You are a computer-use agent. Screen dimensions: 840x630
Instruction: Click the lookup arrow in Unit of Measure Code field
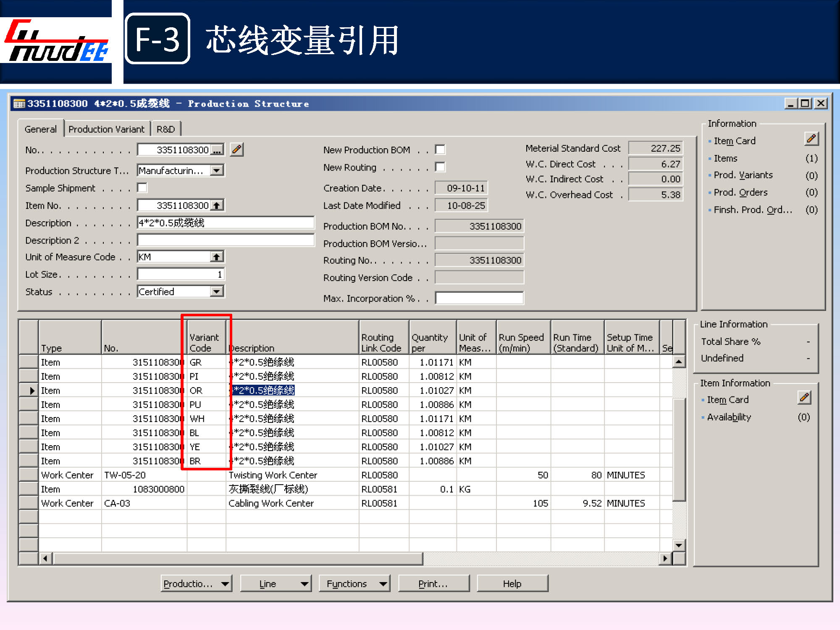(217, 257)
